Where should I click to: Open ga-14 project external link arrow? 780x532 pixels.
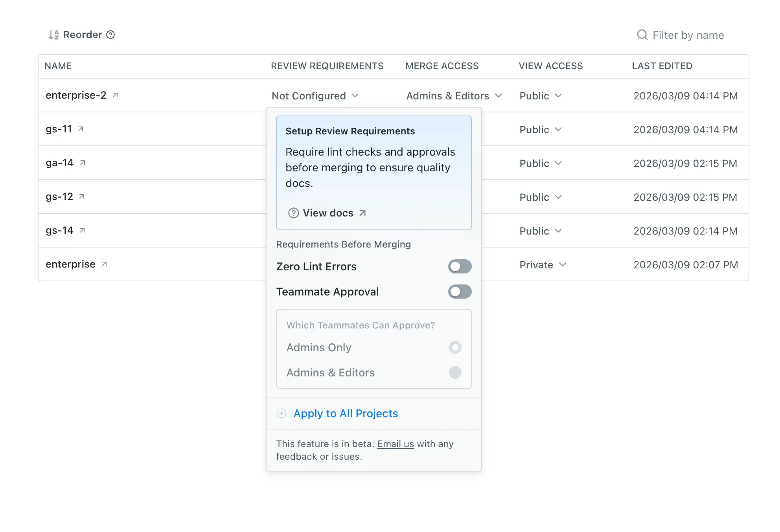click(83, 163)
